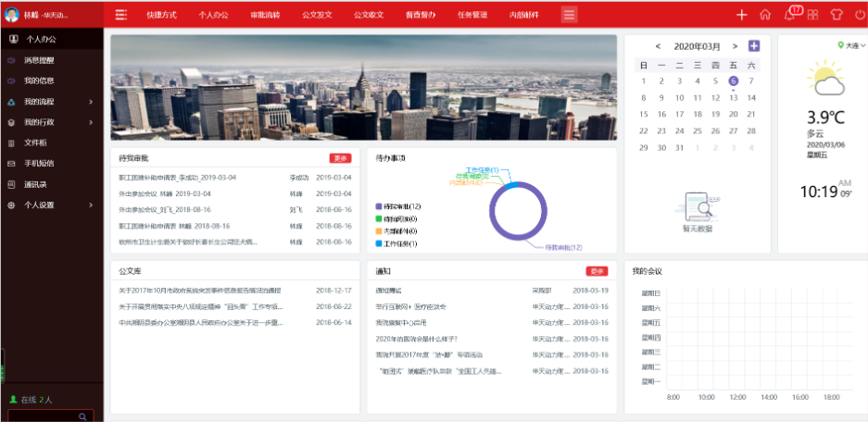868x422 pixels.
Task: Select 任务管理 in top navigation
Action: pos(472,15)
